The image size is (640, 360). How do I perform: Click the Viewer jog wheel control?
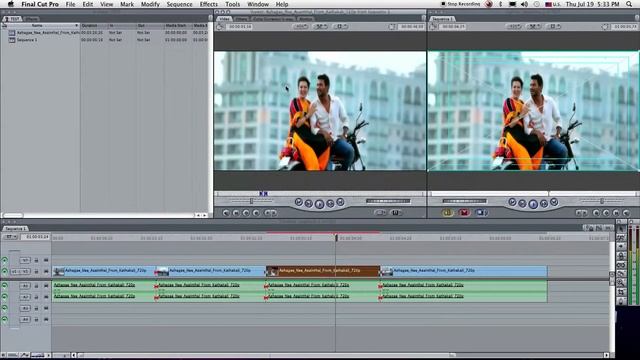pos(388,201)
